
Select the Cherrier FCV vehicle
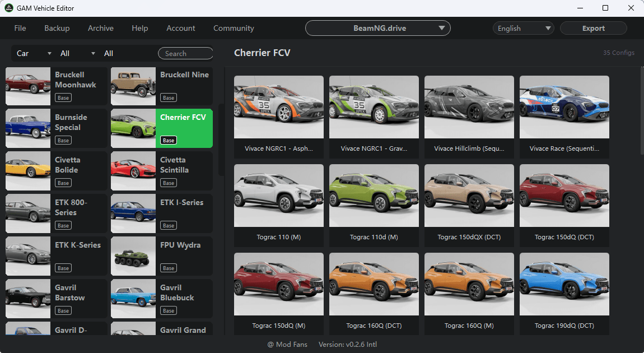(162, 128)
